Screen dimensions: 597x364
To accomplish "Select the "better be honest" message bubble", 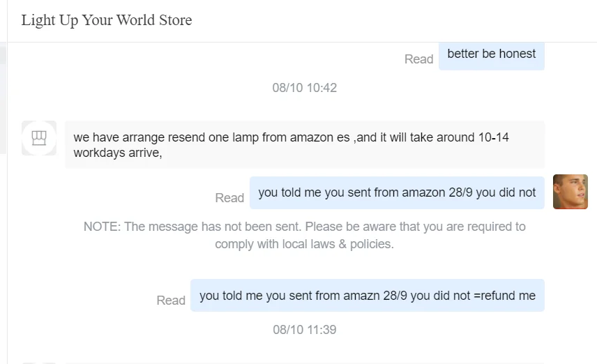I will click(492, 54).
